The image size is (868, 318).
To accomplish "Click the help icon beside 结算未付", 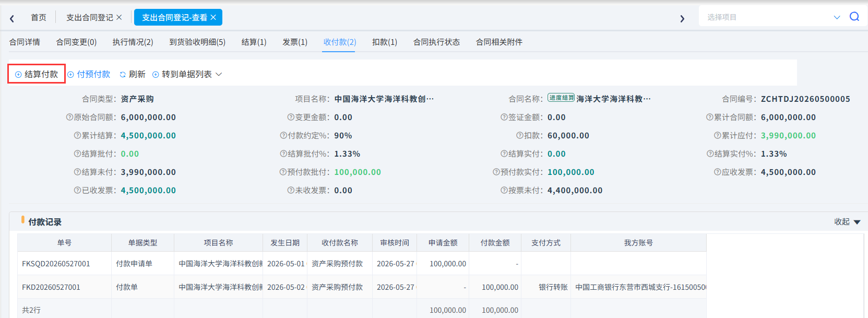I will click(77, 172).
